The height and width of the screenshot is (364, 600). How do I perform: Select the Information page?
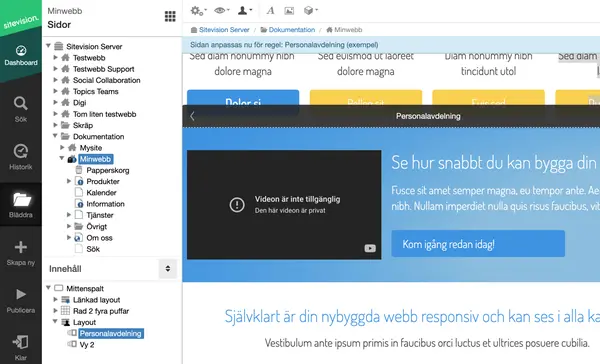click(x=105, y=204)
